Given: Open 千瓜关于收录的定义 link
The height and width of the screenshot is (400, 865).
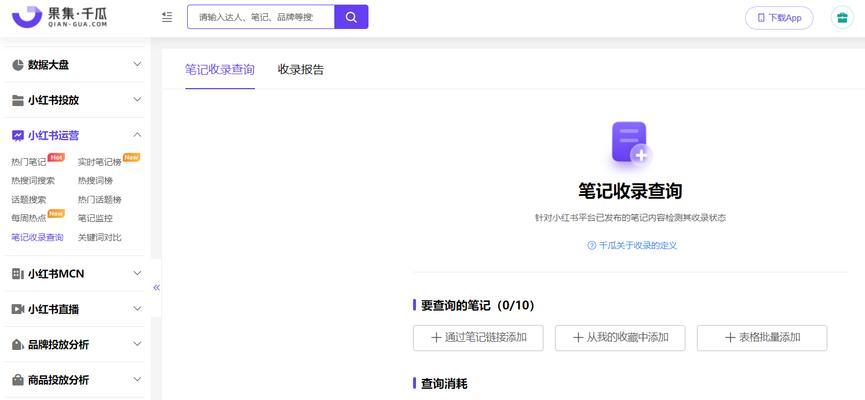Looking at the screenshot, I should (638, 246).
